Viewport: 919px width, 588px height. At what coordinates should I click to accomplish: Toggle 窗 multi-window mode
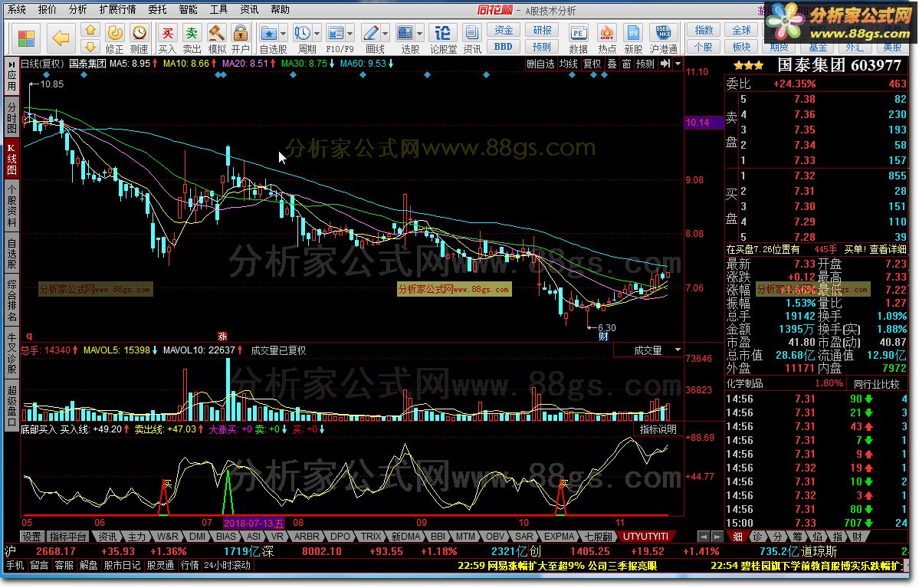[x=626, y=64]
